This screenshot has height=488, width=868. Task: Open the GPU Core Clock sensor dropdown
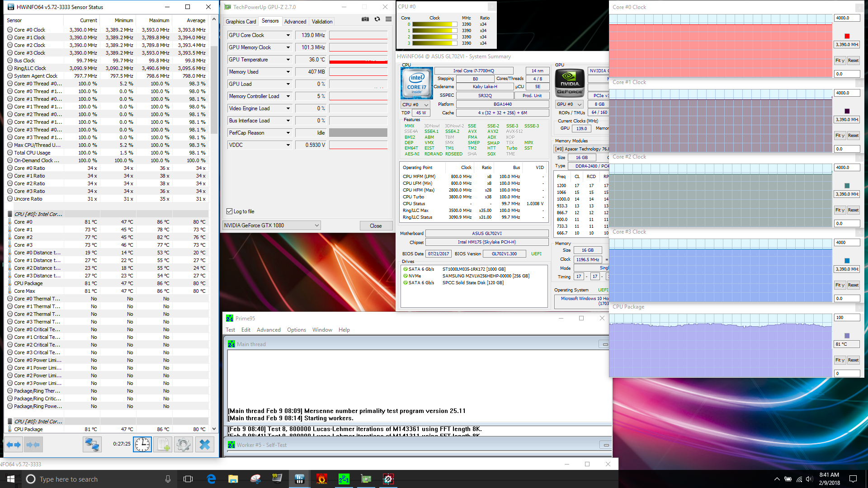(288, 35)
